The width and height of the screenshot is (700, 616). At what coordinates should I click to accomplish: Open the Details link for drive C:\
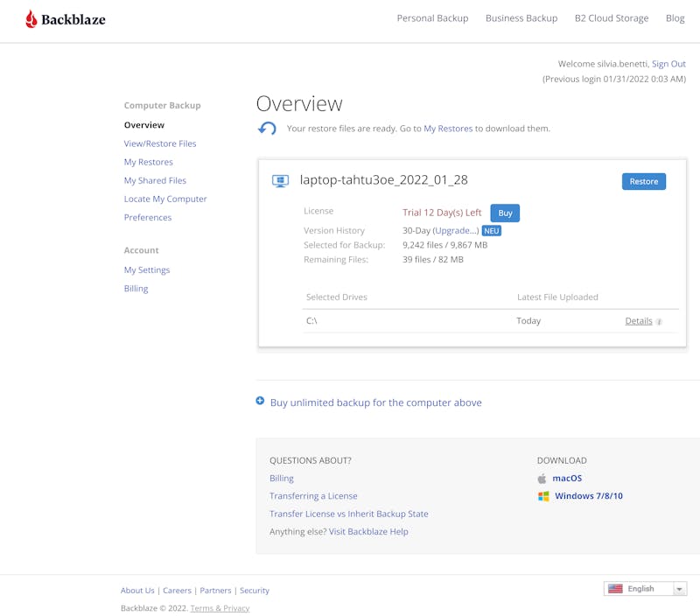pos(639,321)
